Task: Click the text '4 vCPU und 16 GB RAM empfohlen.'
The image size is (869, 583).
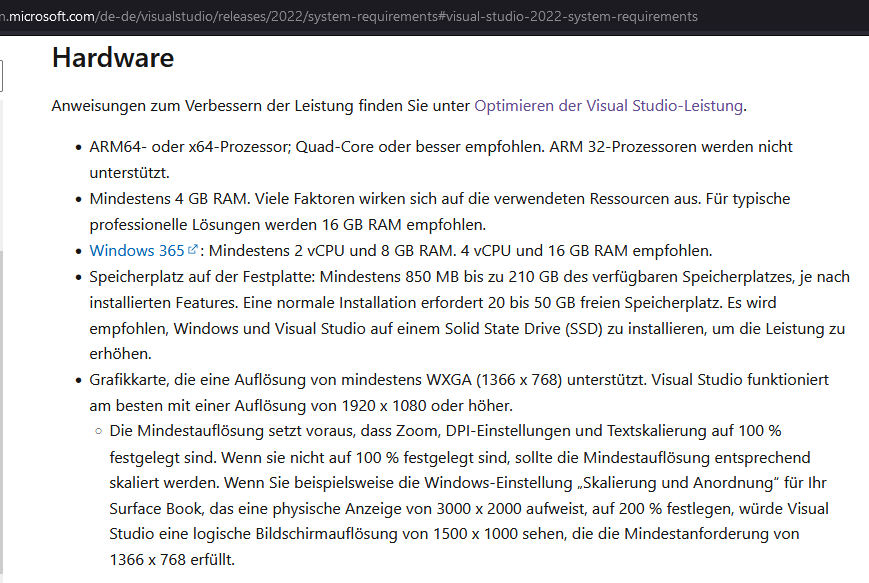Action: pos(586,251)
